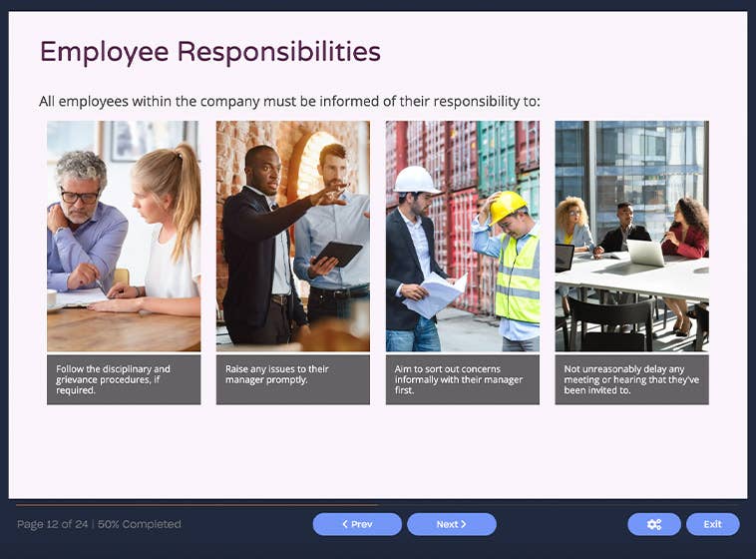Select the hard hat workers photo
Image resolution: width=756 pixels, height=559 pixels.
[x=462, y=236]
